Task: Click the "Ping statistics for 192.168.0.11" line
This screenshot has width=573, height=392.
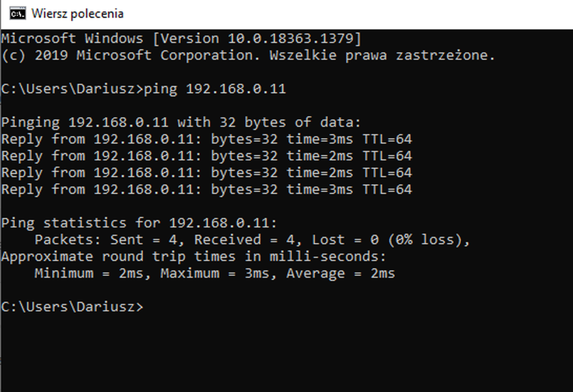Action: pyautogui.click(x=139, y=223)
